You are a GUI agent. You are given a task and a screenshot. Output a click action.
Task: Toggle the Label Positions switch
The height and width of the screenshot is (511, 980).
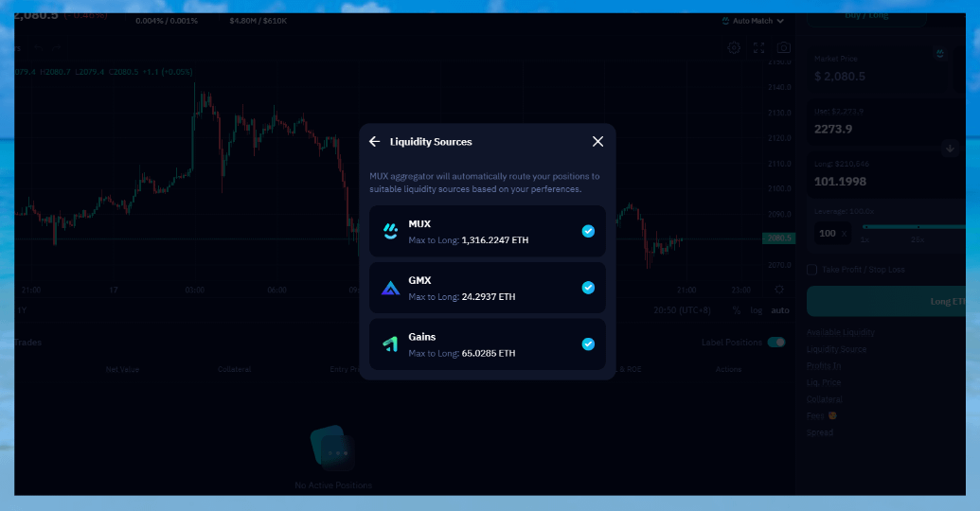tap(776, 343)
